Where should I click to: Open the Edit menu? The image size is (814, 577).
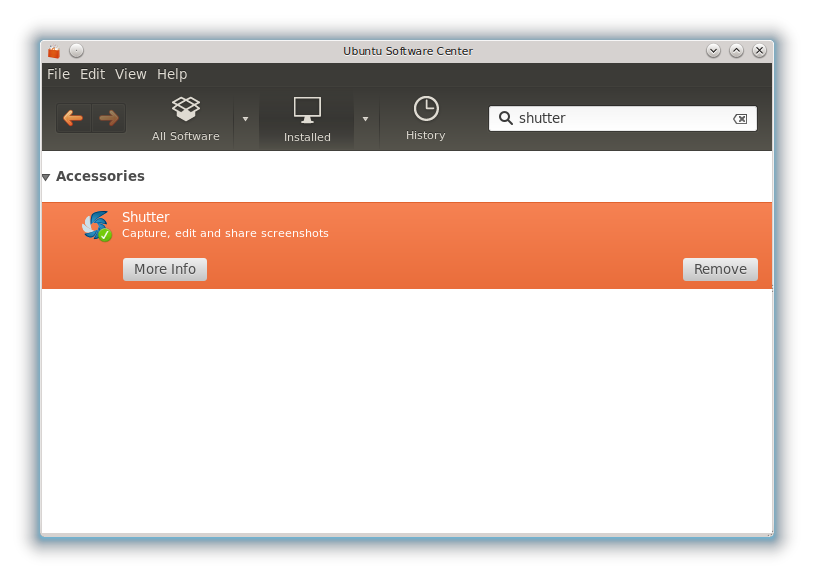coord(92,74)
